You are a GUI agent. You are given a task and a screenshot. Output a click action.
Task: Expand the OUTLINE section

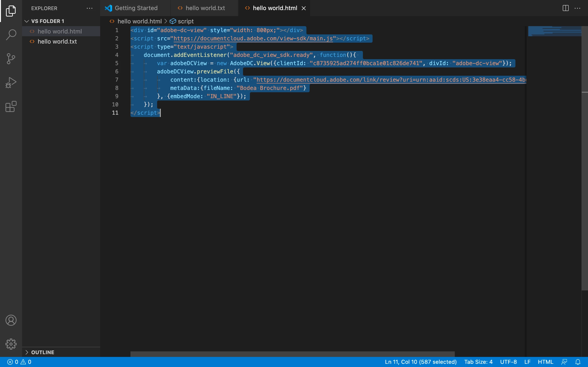pyautogui.click(x=27, y=352)
